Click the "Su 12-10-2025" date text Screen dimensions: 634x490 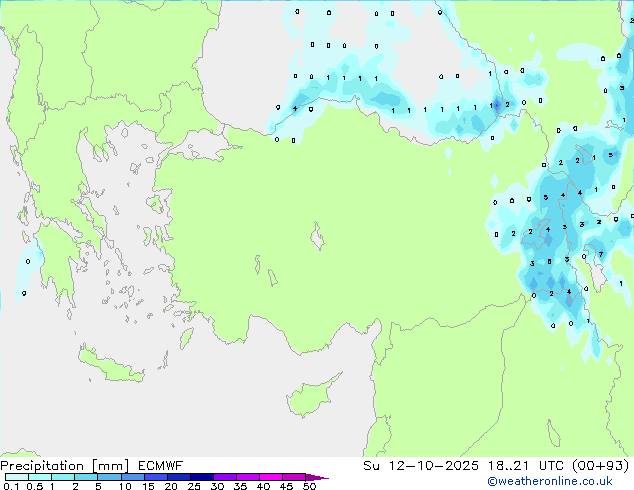pyautogui.click(x=421, y=466)
